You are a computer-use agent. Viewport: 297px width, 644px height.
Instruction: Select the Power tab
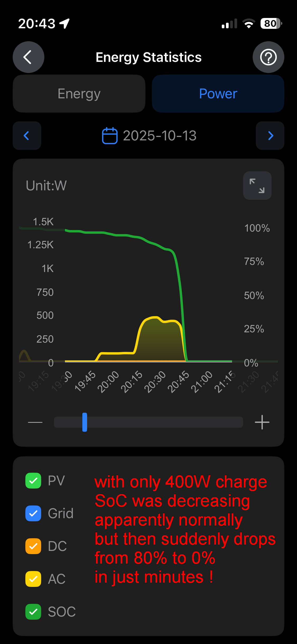click(218, 94)
